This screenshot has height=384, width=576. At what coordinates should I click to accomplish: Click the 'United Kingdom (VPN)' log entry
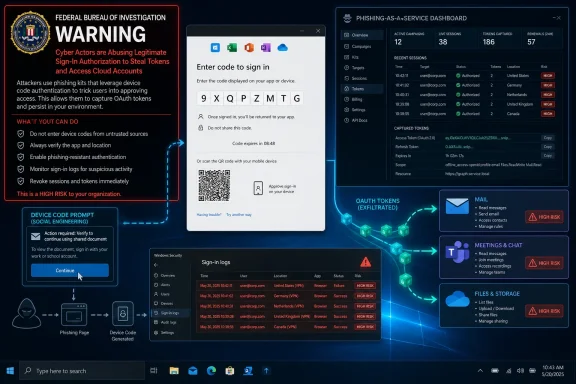click(x=292, y=316)
